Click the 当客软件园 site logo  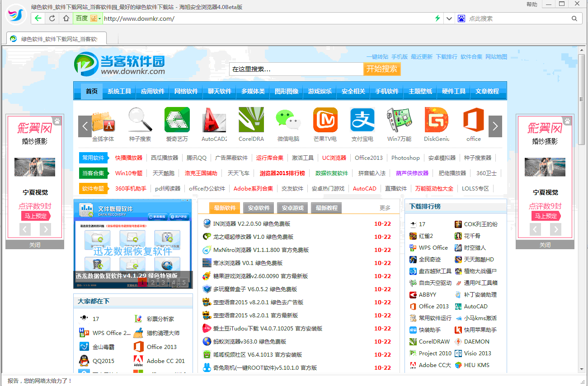120,64
